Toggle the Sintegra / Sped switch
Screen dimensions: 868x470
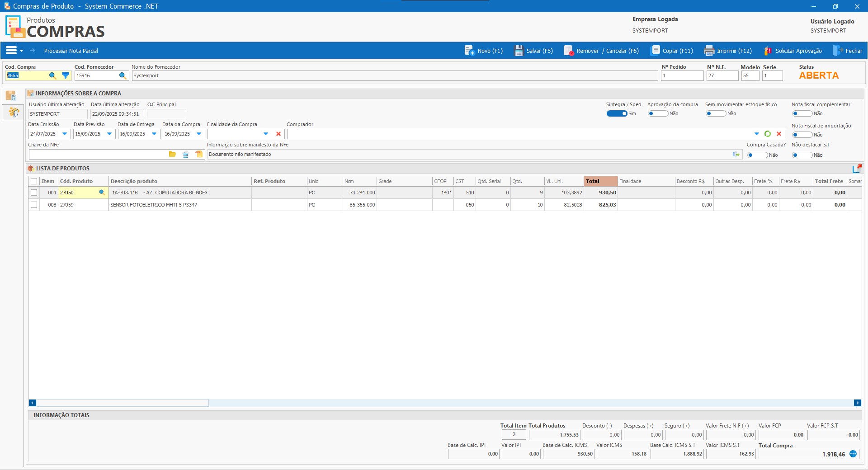[x=617, y=114]
